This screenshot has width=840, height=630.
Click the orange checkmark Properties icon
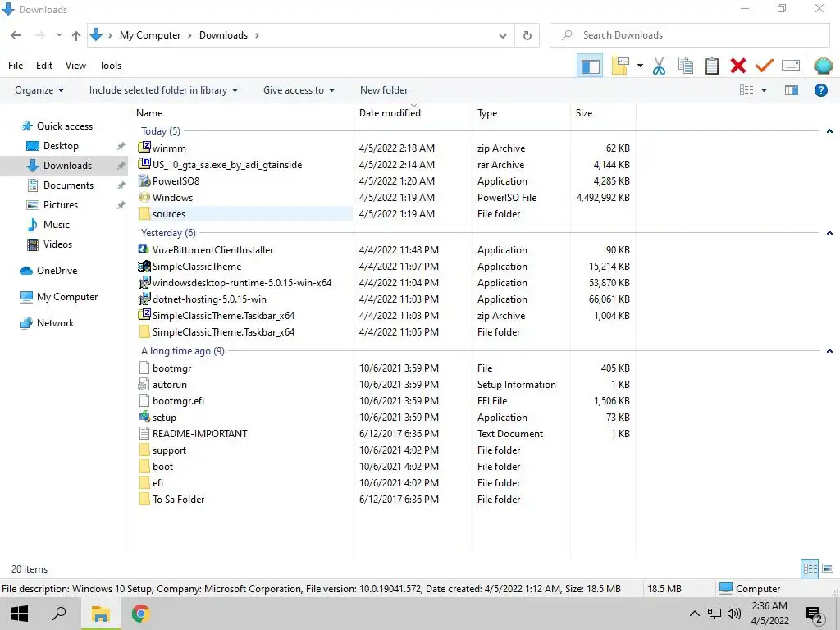point(765,66)
